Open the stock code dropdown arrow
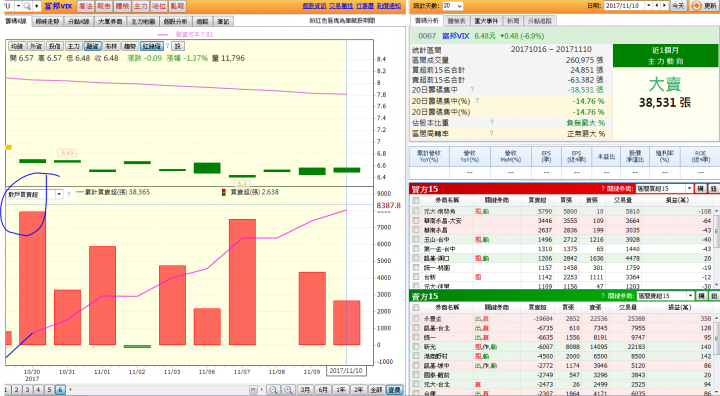The image size is (720, 396). 18,6
